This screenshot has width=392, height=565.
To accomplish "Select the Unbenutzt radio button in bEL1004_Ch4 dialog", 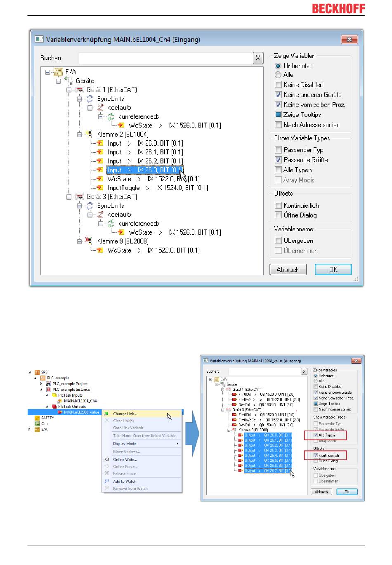I will click(x=278, y=66).
